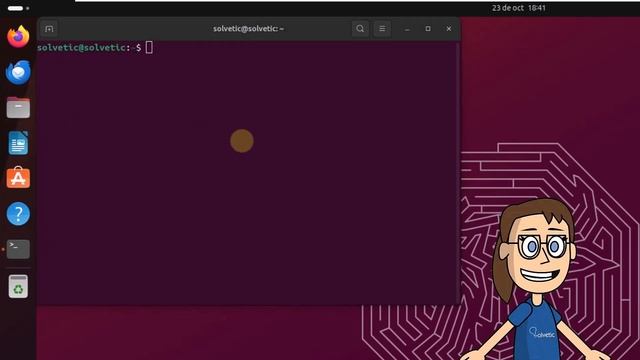Launch Firefox from the dock
This screenshot has width=640, height=360.
coord(18,37)
